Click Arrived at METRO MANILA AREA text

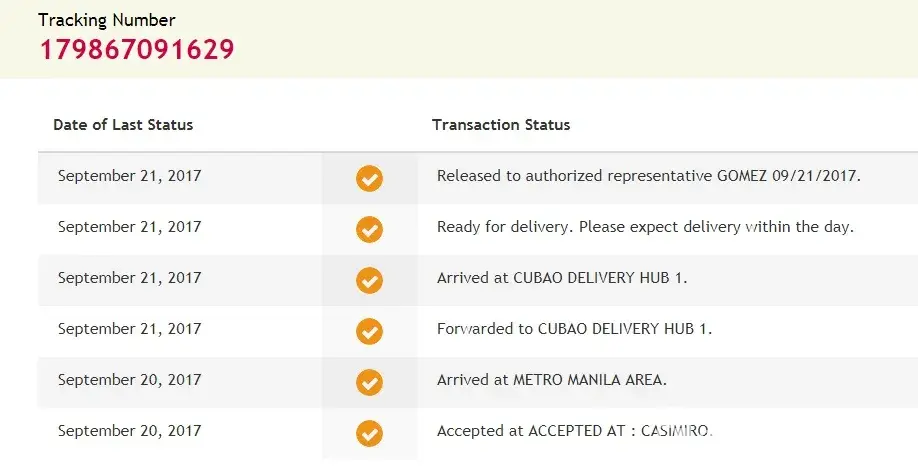click(x=551, y=380)
